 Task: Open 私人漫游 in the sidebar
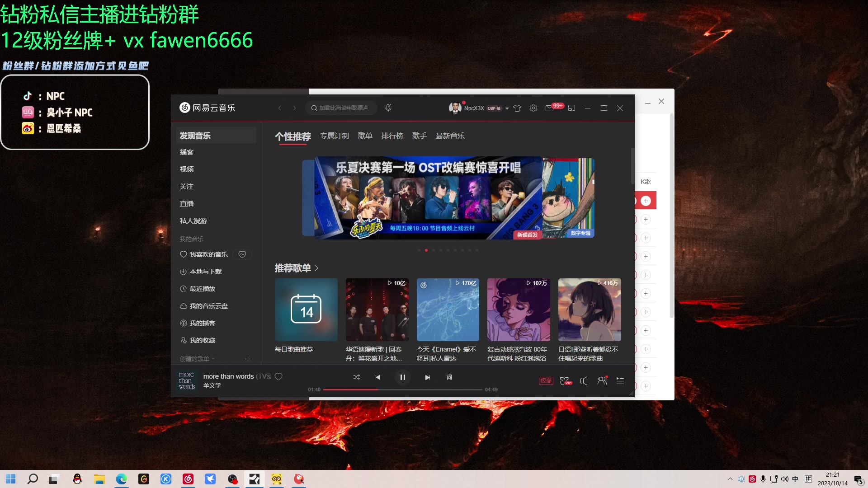(x=193, y=221)
